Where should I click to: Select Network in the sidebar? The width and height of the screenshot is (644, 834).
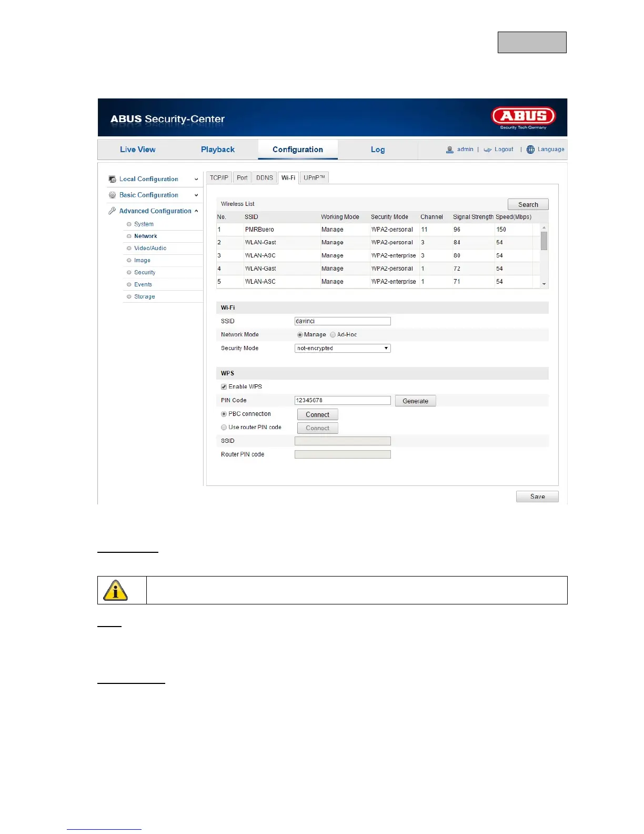pos(146,236)
